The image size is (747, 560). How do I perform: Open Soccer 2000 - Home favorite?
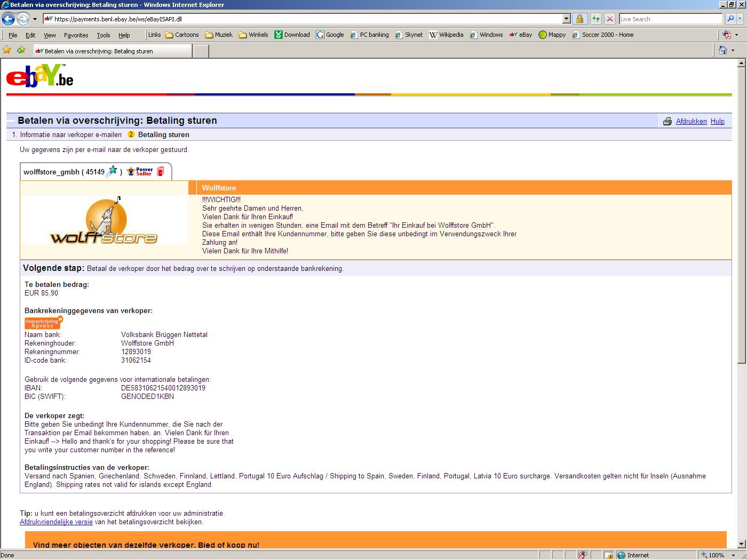pyautogui.click(x=603, y=35)
